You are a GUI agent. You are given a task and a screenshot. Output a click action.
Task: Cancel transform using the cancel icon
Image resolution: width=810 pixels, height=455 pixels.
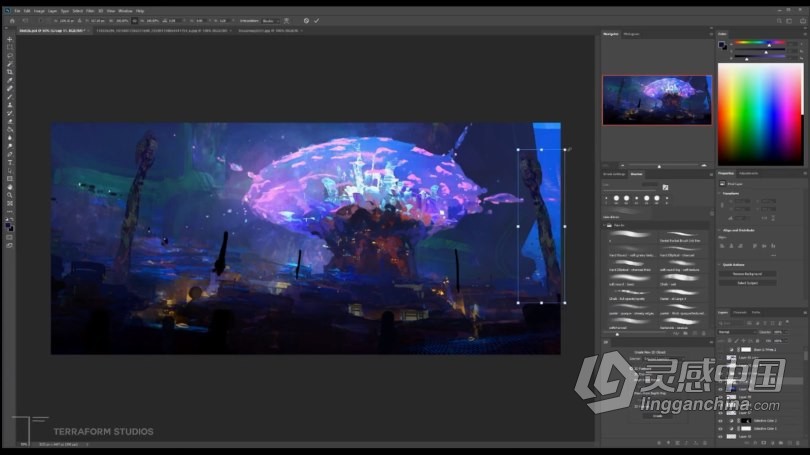306,20
